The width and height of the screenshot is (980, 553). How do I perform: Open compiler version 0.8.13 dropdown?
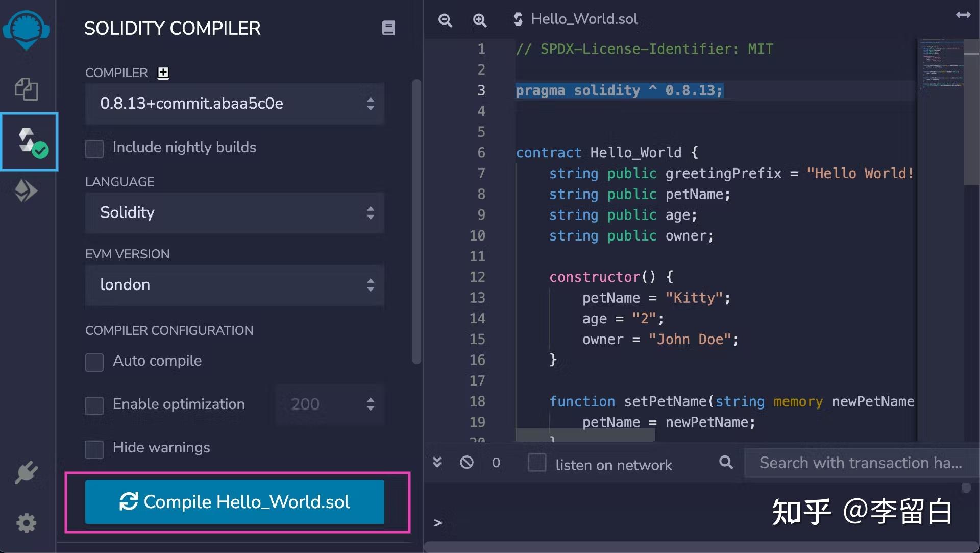point(234,104)
